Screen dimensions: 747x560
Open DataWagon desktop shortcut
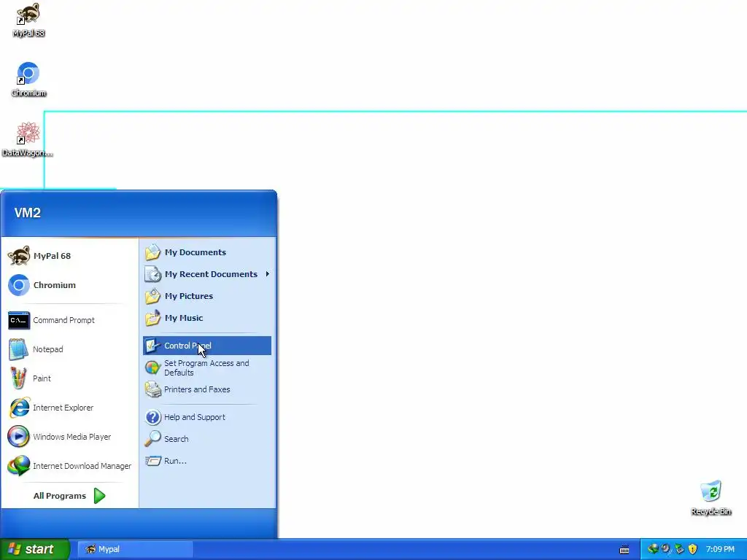[x=27, y=139]
